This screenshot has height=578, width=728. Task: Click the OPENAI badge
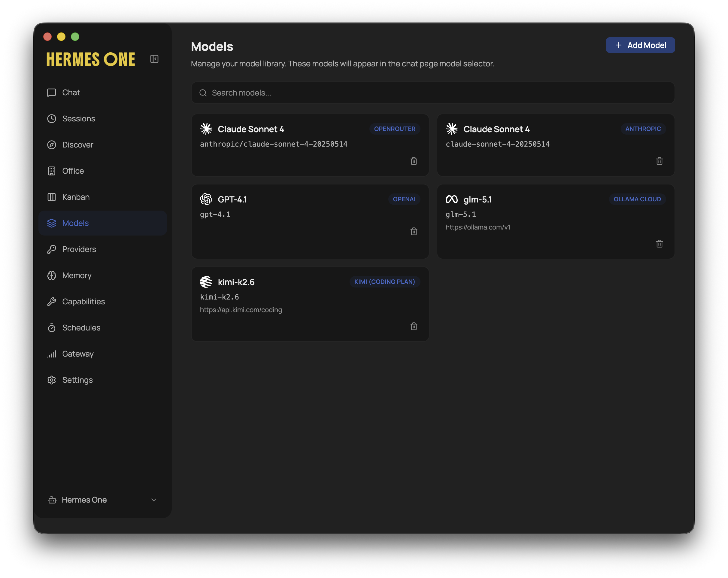coord(404,199)
